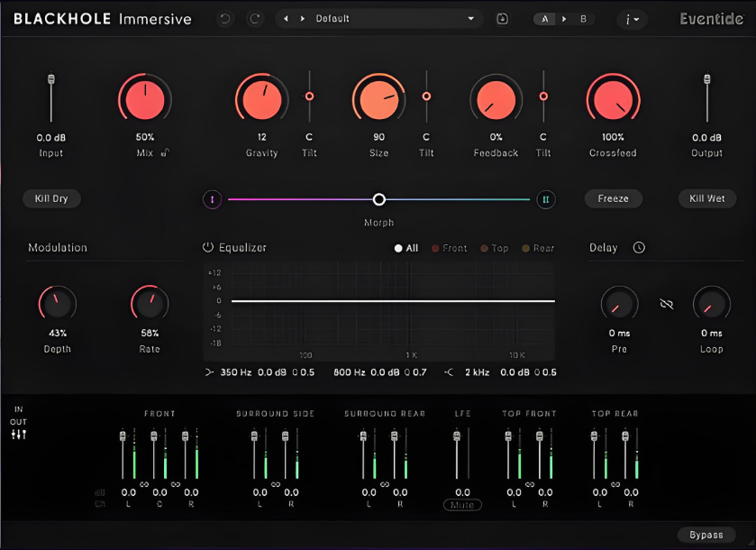Toggle the Mix lock icon
Image resolution: width=756 pixels, height=550 pixels.
pos(166,153)
